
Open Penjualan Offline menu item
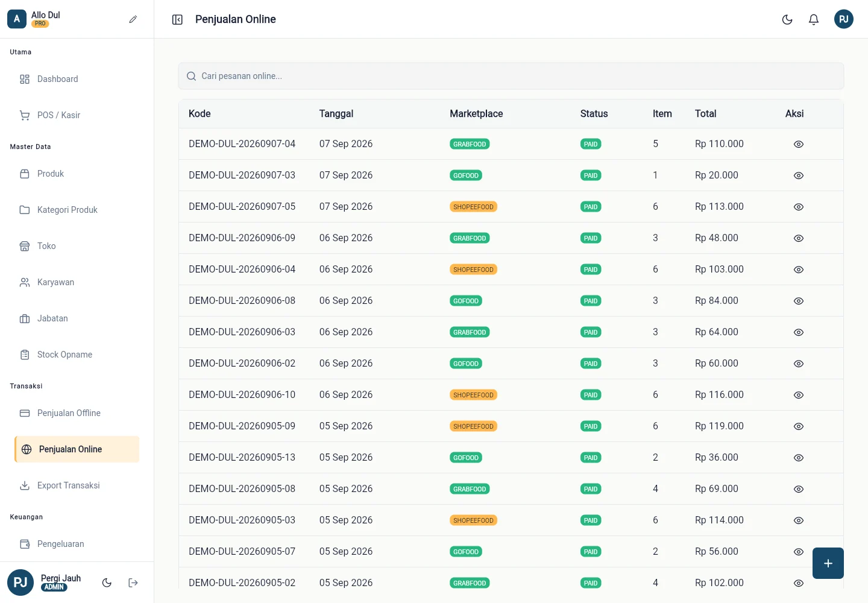point(77,413)
